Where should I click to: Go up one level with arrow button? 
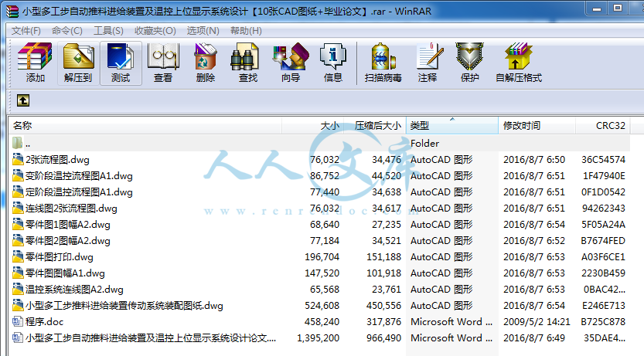tap(23, 100)
